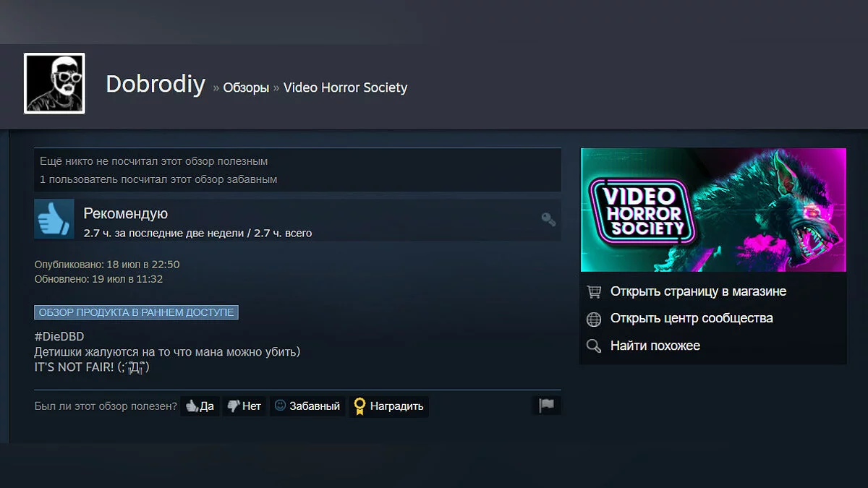This screenshot has width=868, height=488.
Task: Click Наградить award button
Action: click(388, 406)
